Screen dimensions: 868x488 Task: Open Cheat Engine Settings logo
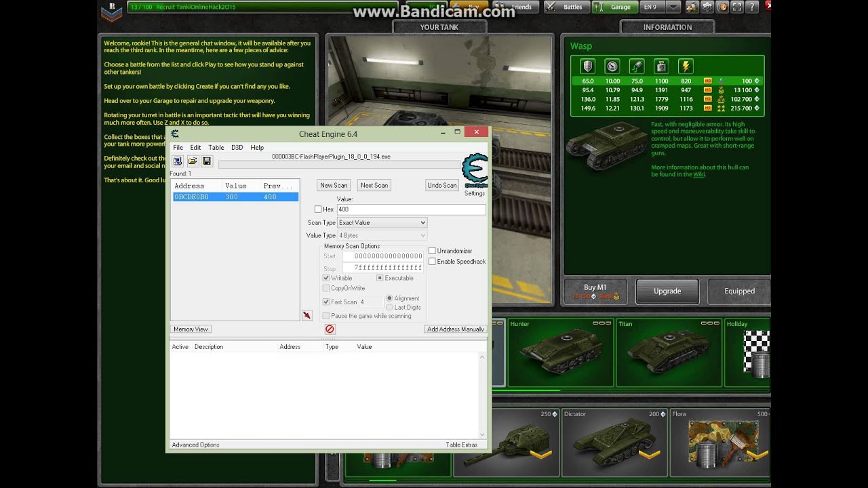pyautogui.click(x=475, y=171)
